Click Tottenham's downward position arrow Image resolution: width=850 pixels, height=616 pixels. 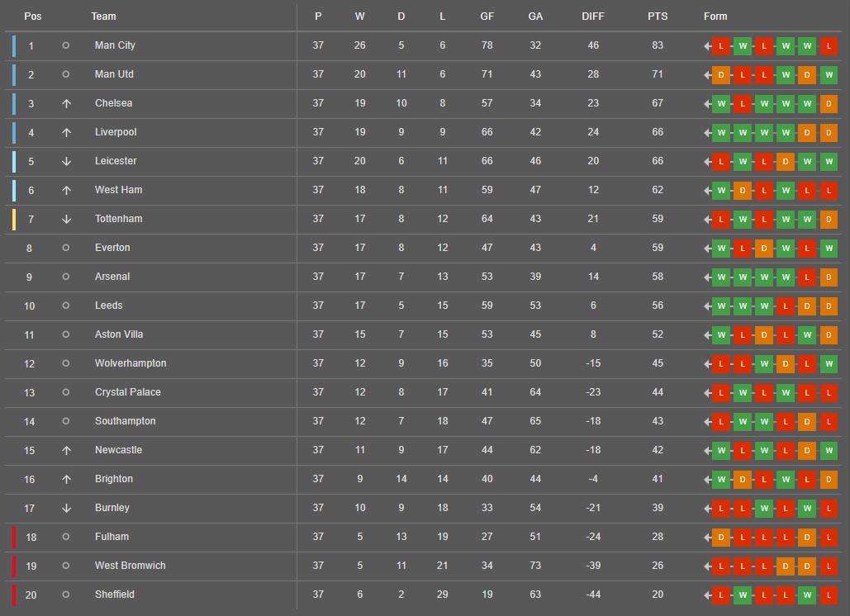pyautogui.click(x=66, y=220)
